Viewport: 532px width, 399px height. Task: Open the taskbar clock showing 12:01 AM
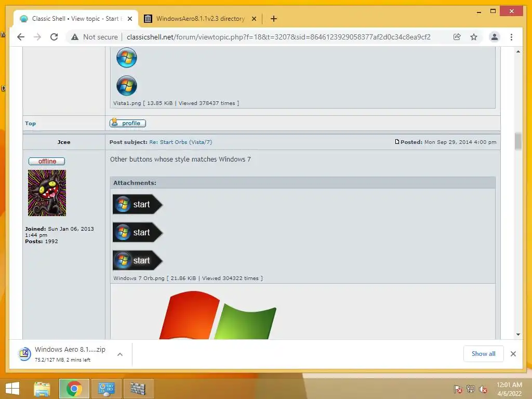click(509, 389)
